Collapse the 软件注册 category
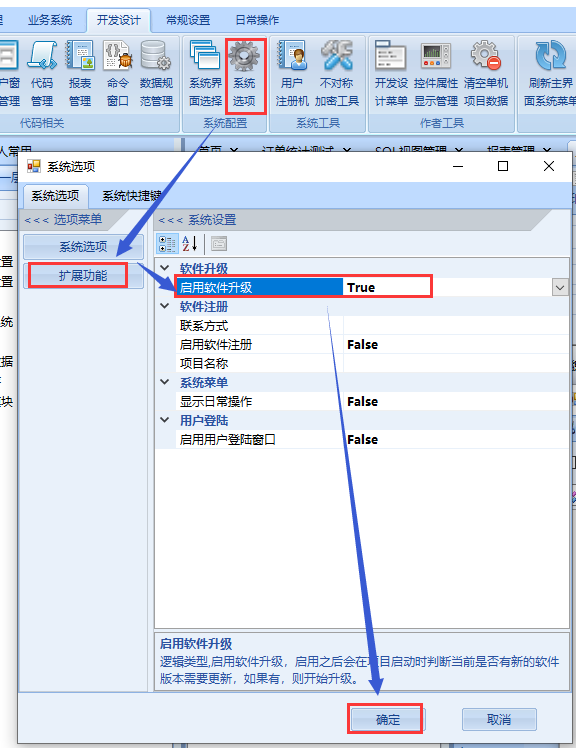 click(x=165, y=306)
